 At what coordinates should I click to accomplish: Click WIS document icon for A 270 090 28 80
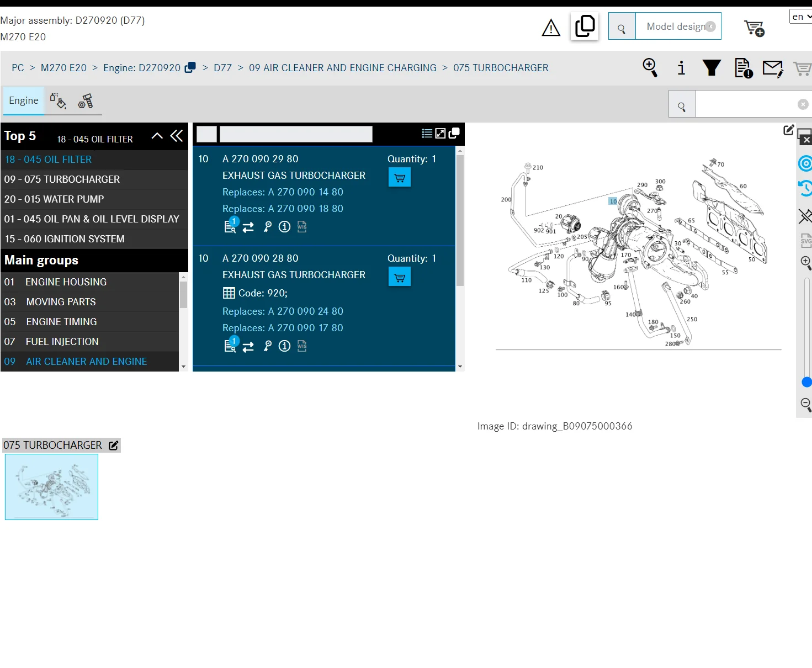pos(302,346)
